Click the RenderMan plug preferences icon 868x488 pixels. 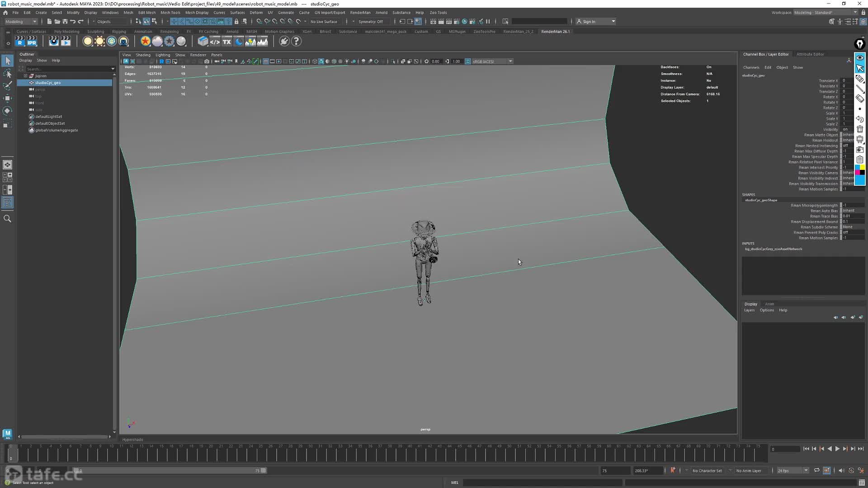pyautogui.click(x=284, y=41)
